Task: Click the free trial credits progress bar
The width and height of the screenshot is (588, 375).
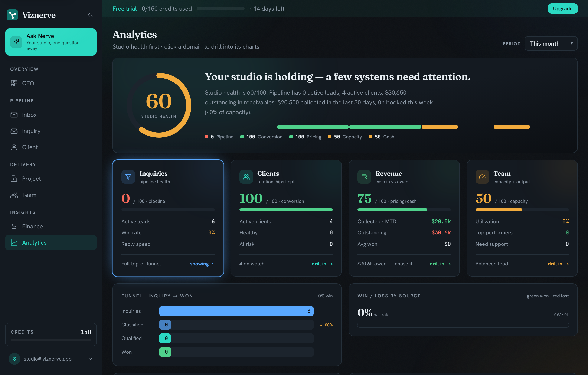Action: pyautogui.click(x=220, y=9)
